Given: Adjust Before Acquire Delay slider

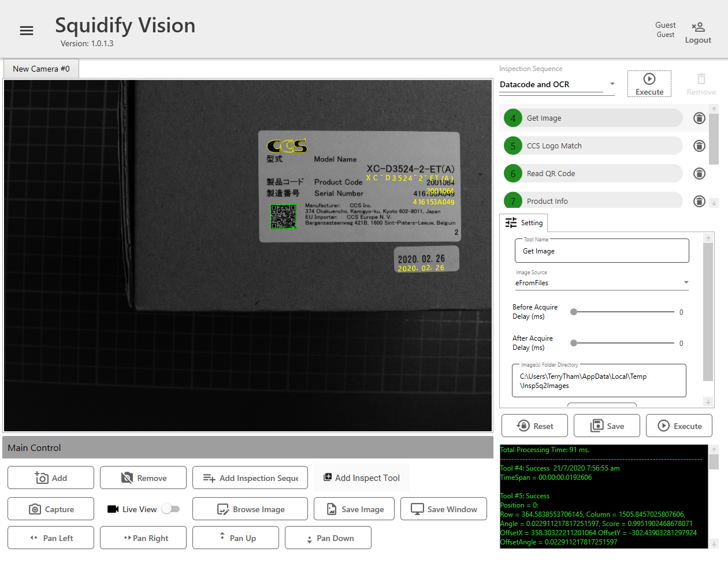Looking at the screenshot, I should point(623,312).
